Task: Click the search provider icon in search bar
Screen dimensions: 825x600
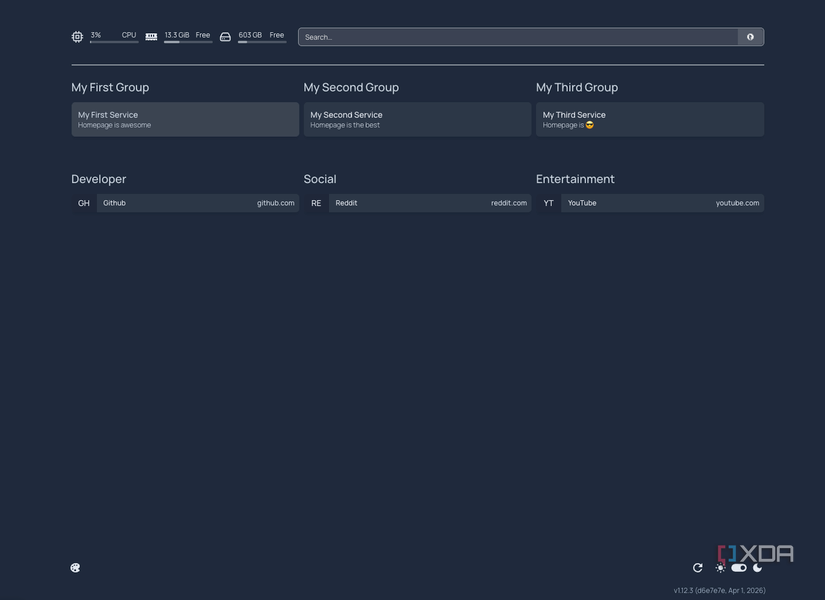Action: (x=750, y=37)
